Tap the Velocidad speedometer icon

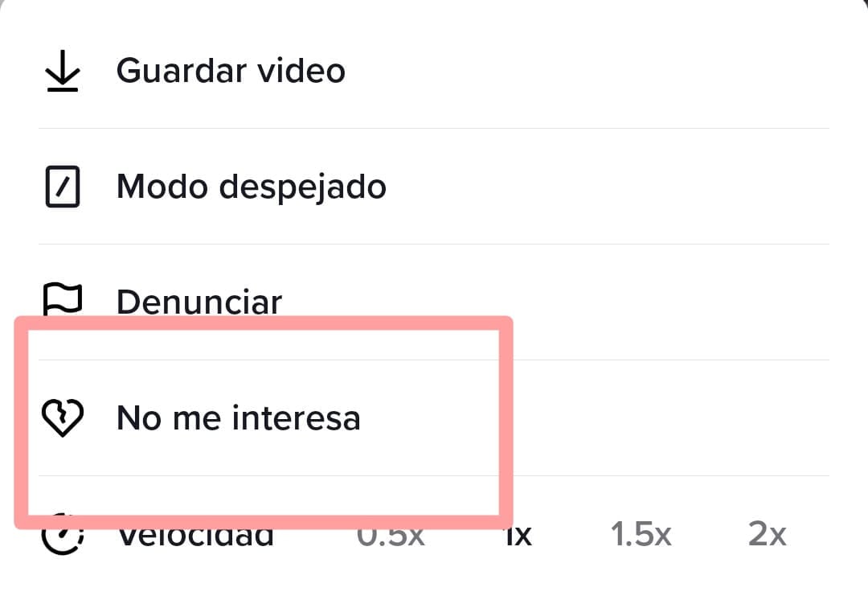(62, 536)
